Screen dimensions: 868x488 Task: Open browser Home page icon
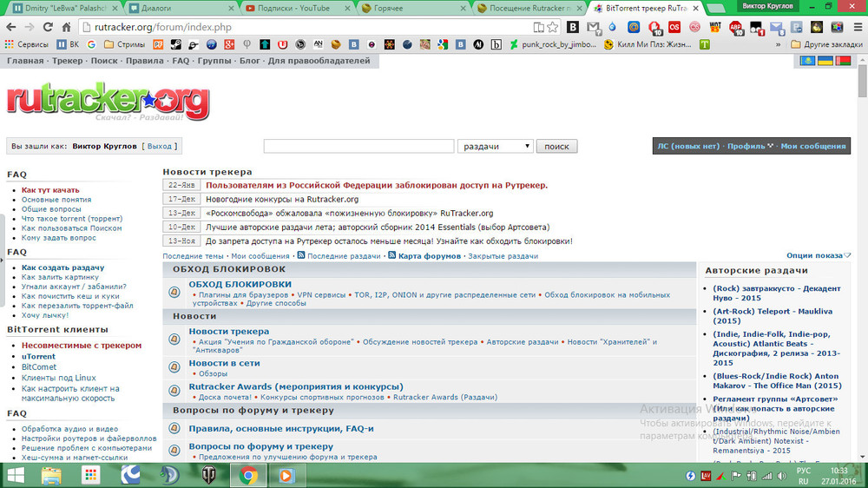[x=67, y=27]
